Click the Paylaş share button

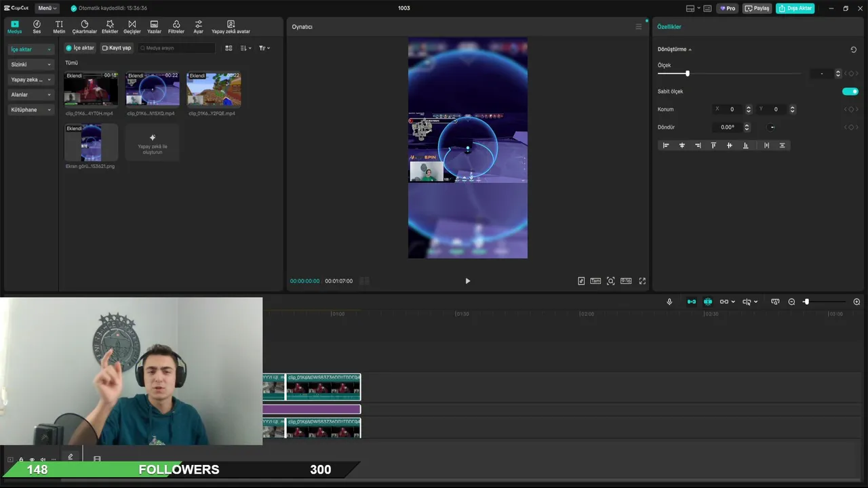click(757, 8)
